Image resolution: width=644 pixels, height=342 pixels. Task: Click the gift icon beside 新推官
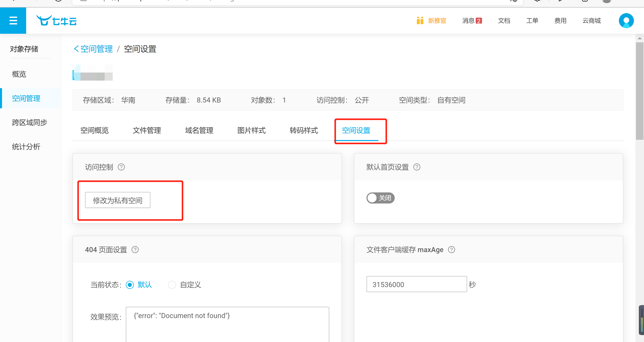tap(420, 20)
